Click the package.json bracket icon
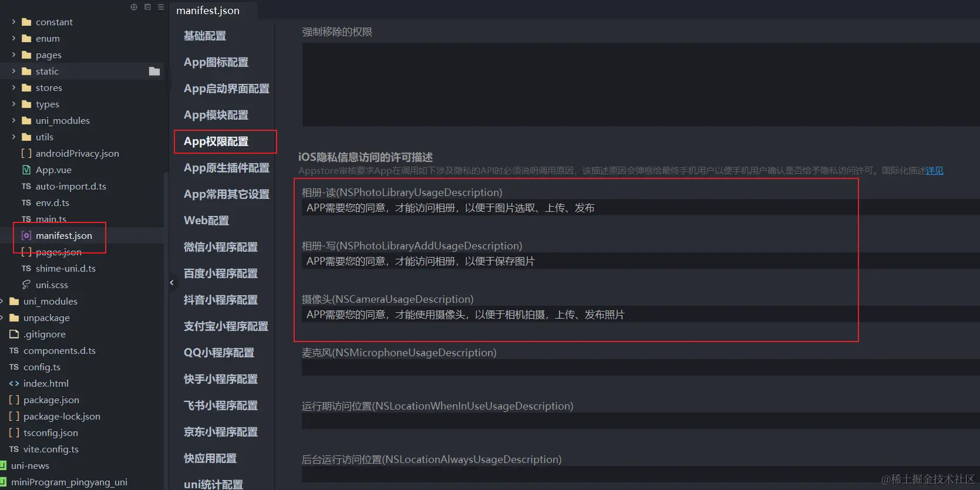This screenshot has width=980, height=490. coord(14,400)
